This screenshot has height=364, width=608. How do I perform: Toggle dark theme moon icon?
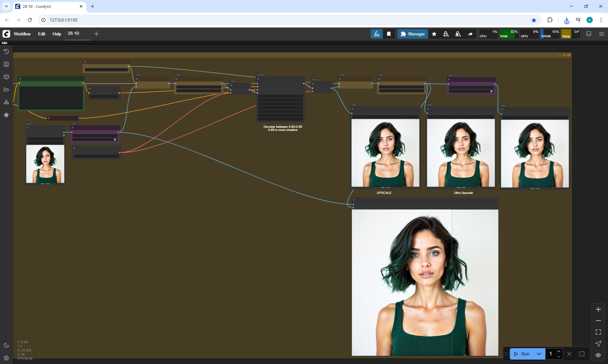6,345
